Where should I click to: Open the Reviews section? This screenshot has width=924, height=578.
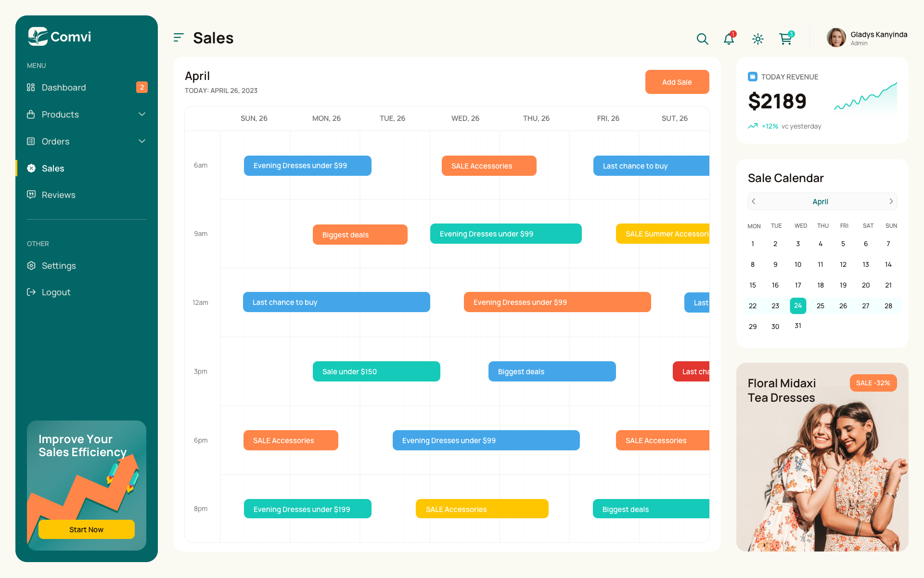(58, 195)
